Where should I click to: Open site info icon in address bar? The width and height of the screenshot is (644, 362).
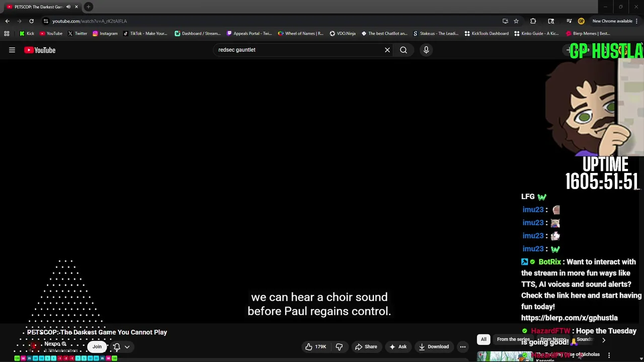coord(46,21)
